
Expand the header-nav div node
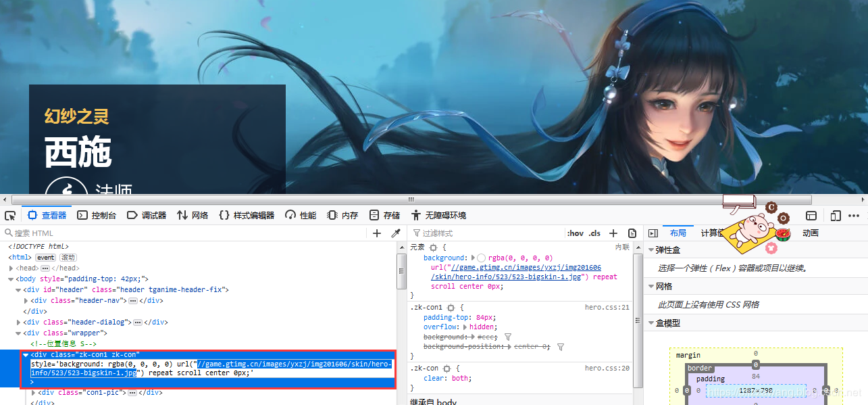click(26, 301)
